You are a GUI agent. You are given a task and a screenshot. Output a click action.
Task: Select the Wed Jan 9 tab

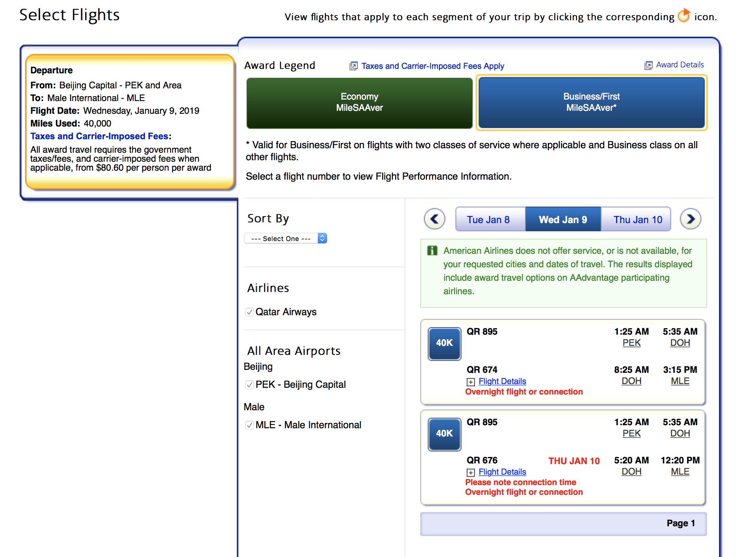(x=563, y=219)
